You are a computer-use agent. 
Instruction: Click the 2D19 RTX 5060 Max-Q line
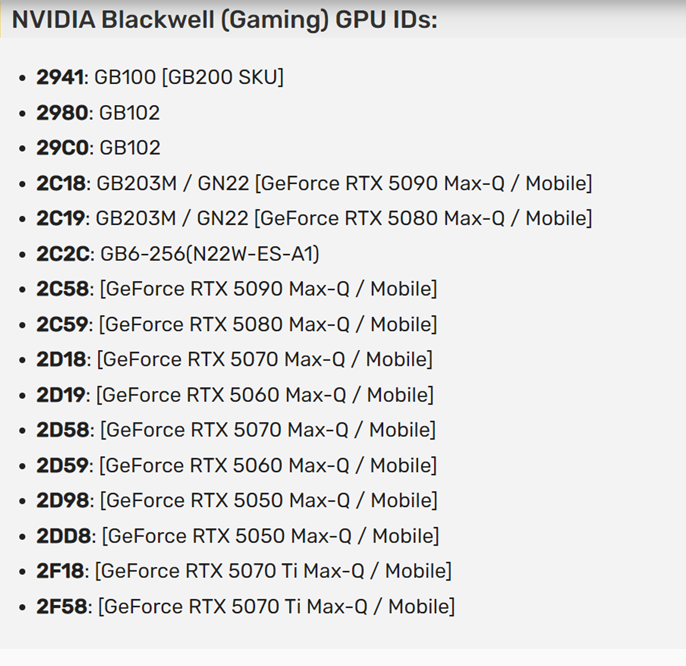coord(235,395)
